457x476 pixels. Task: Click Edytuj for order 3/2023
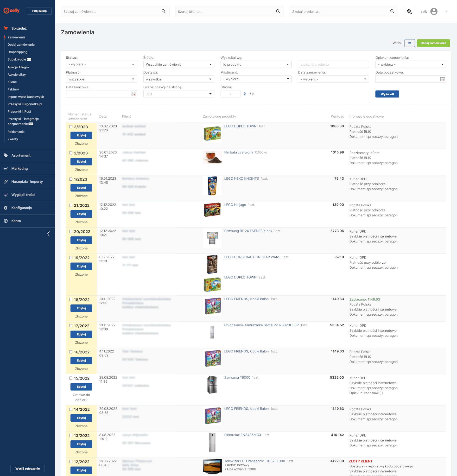81,135
